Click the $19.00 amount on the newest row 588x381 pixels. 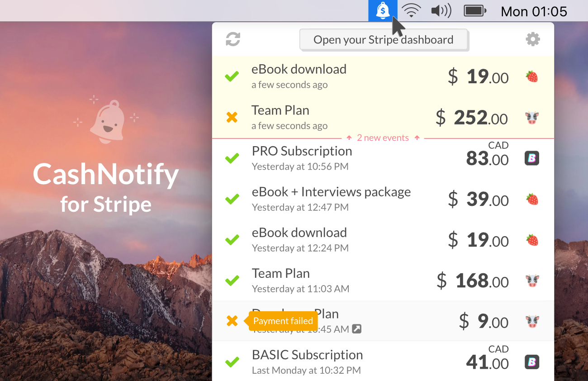(478, 77)
